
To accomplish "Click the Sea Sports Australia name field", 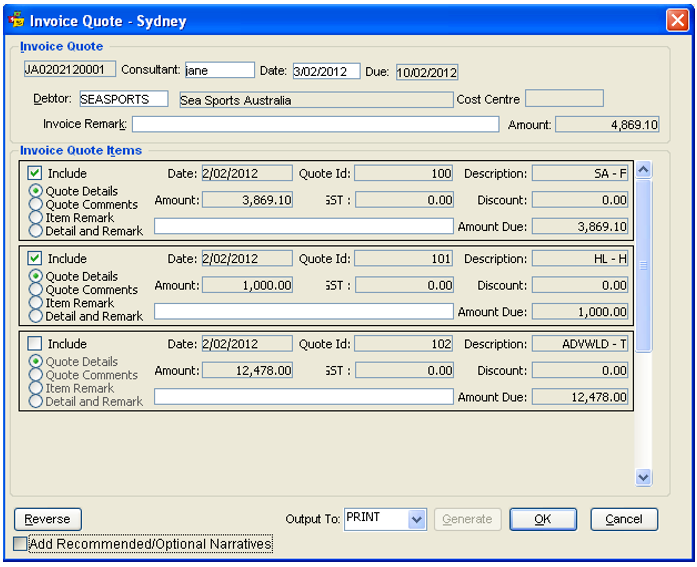I will tap(316, 100).
